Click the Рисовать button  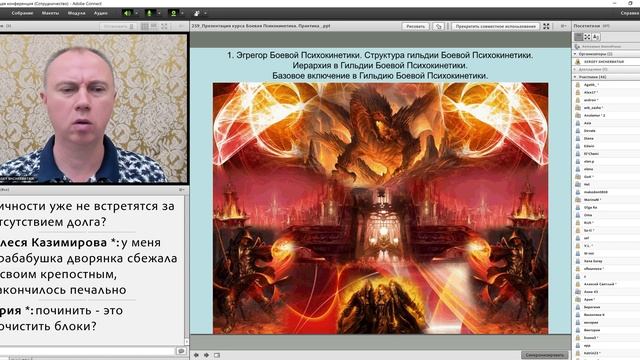[416, 26]
